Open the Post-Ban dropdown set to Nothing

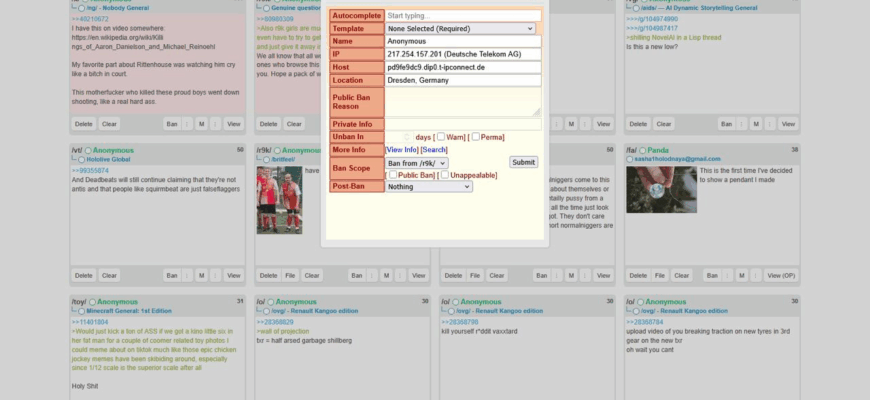pos(428,187)
